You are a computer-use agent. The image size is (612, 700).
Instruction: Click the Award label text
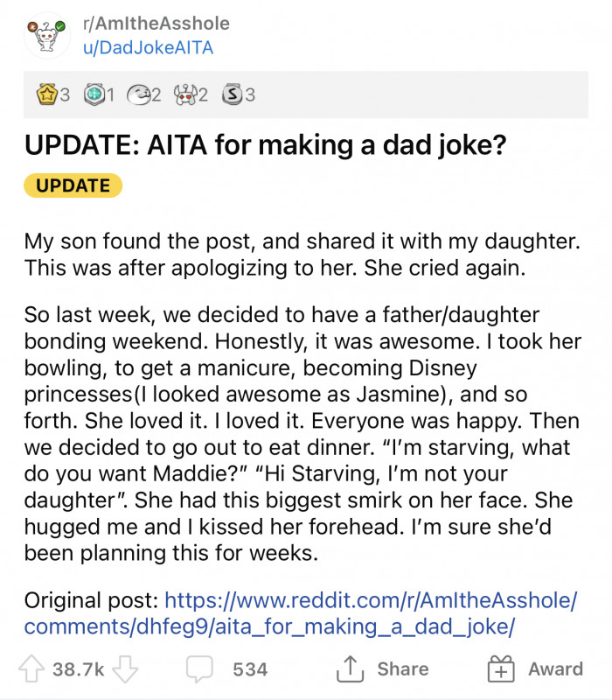[x=553, y=669]
